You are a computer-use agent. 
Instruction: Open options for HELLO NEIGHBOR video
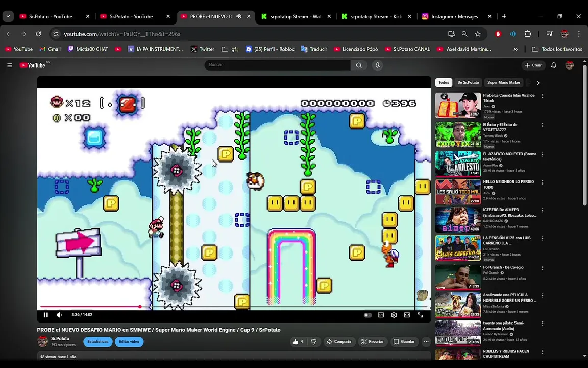[542, 182]
